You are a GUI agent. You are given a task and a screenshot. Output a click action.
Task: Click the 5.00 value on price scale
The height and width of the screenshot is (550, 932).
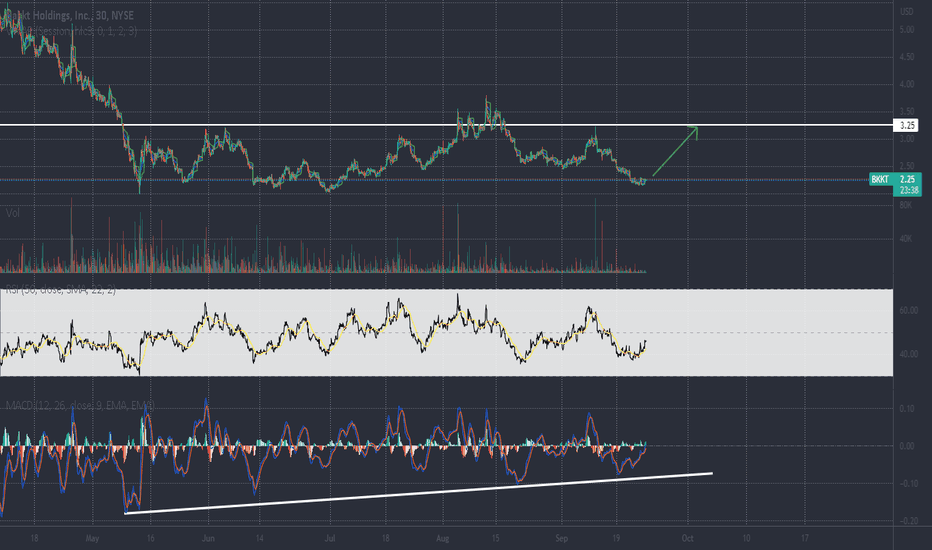(906, 30)
